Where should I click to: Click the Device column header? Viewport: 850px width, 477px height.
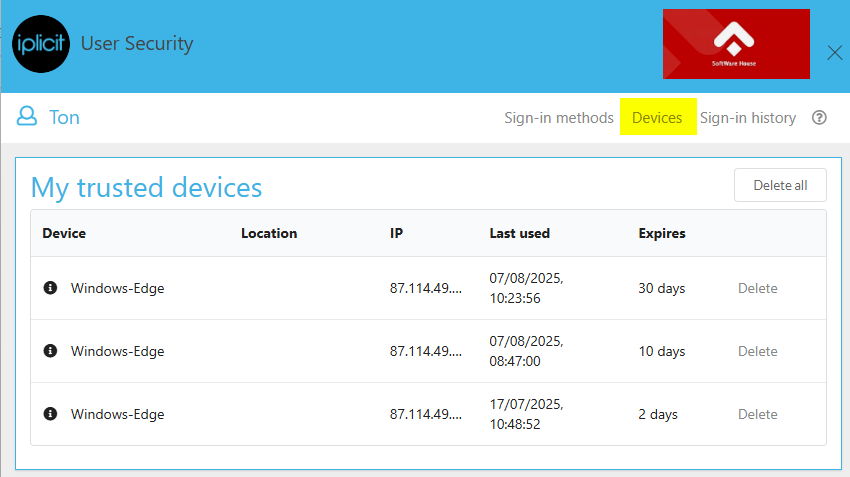[x=64, y=233]
